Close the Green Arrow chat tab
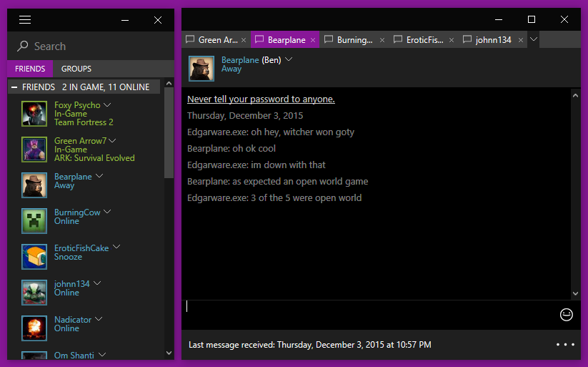 pos(244,40)
